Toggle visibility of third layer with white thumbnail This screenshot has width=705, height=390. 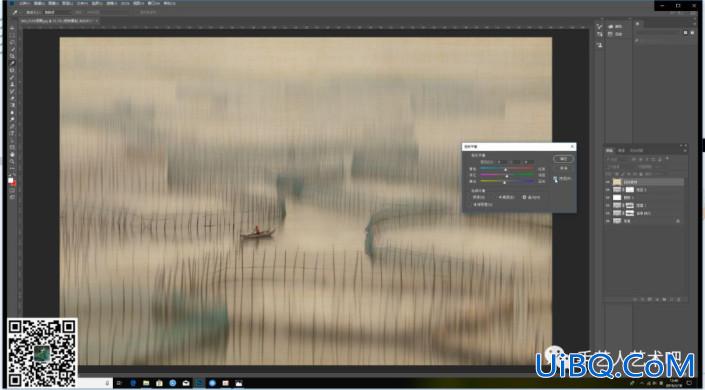point(608,197)
